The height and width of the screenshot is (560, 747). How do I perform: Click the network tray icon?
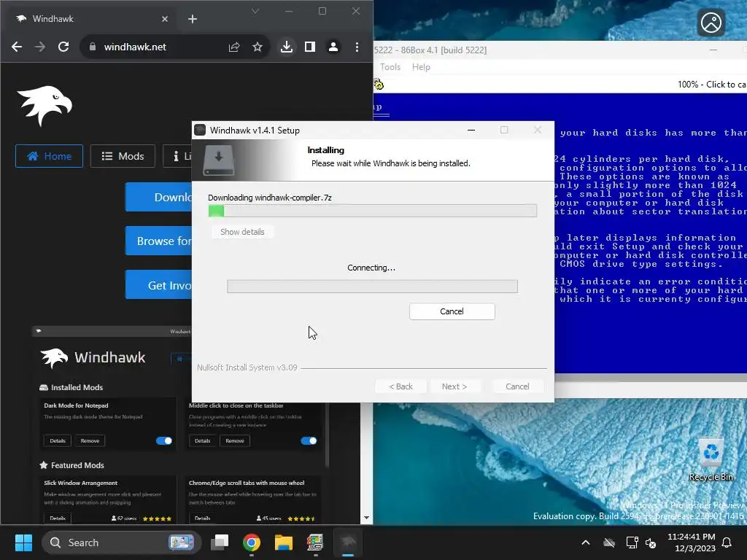(632, 542)
